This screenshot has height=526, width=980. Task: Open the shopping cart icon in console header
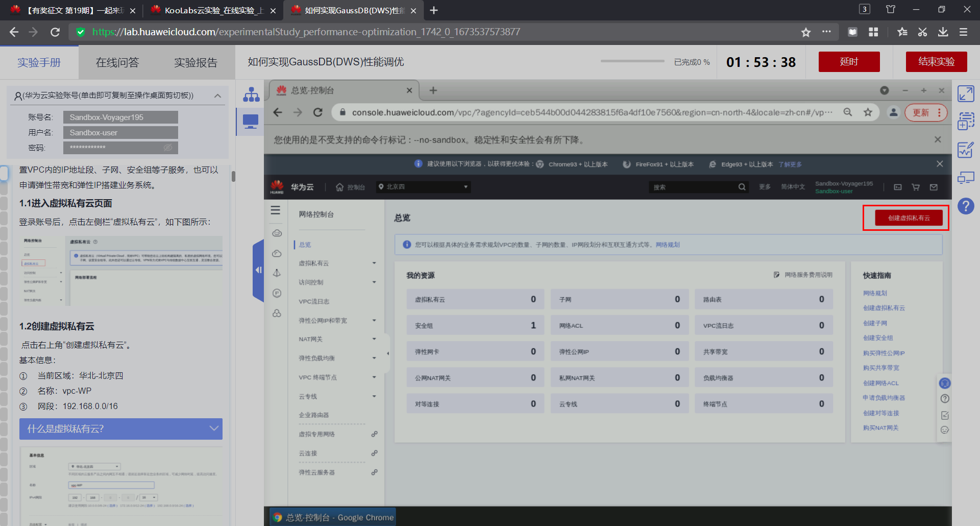click(916, 187)
